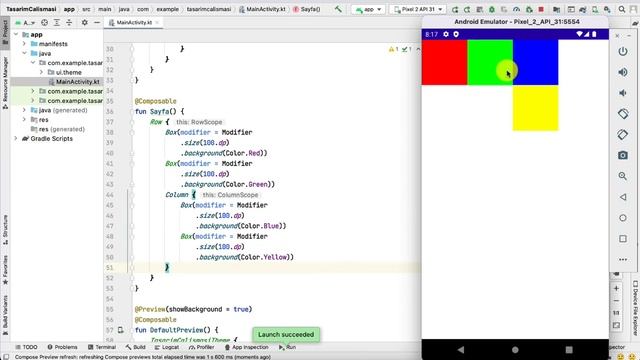
Task: Click the warning count indicator in editor
Action: point(394,49)
